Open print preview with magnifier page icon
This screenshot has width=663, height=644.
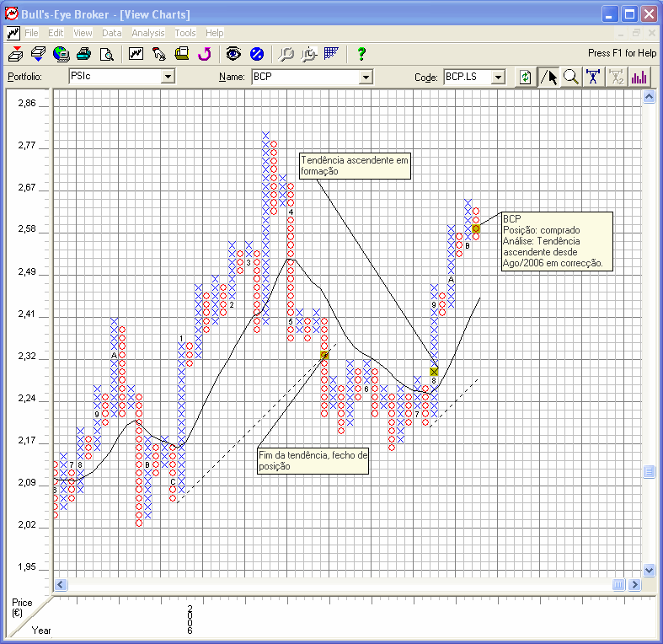point(107,54)
